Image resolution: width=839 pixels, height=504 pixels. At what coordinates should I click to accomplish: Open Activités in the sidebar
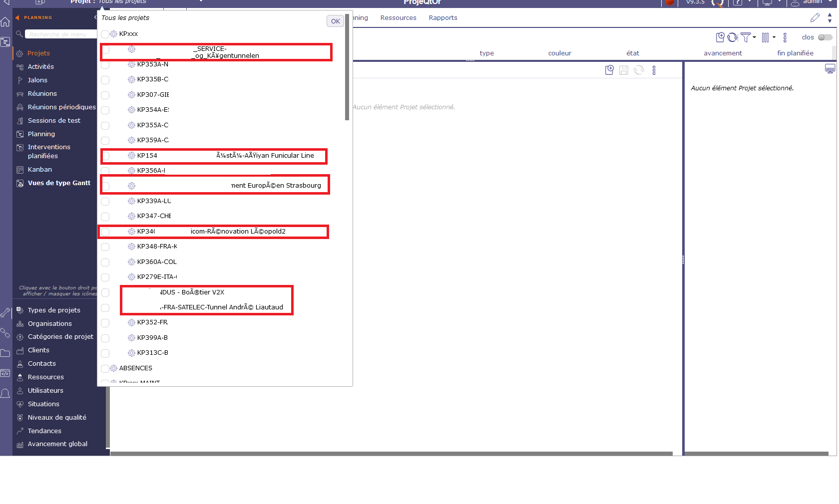40,67
